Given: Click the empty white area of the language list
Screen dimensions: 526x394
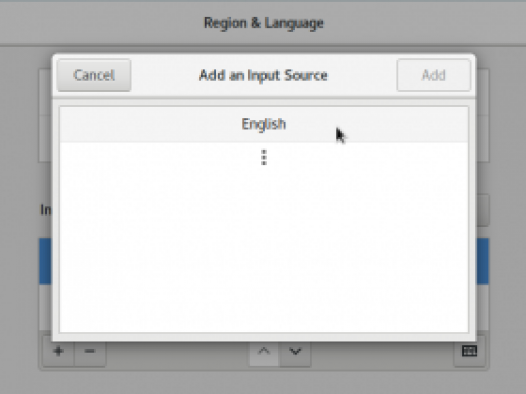Looking at the screenshot, I should 264,251.
